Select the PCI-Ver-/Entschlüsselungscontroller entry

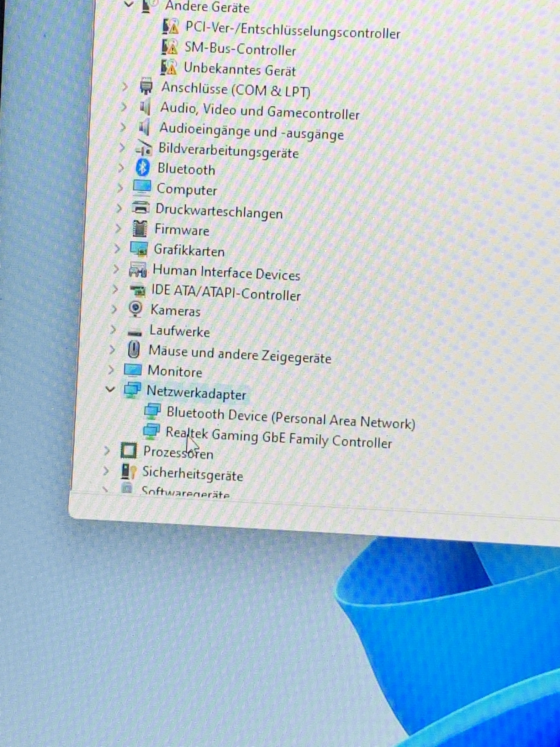tap(293, 30)
